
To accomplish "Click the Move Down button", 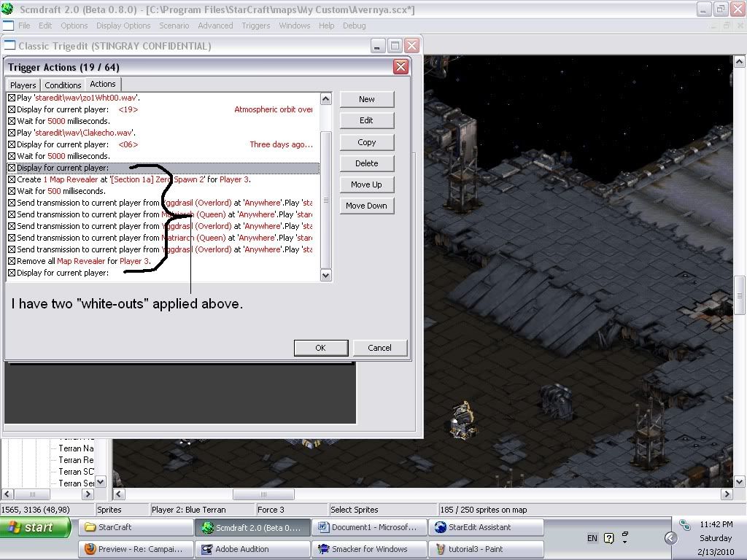I will [x=366, y=206].
